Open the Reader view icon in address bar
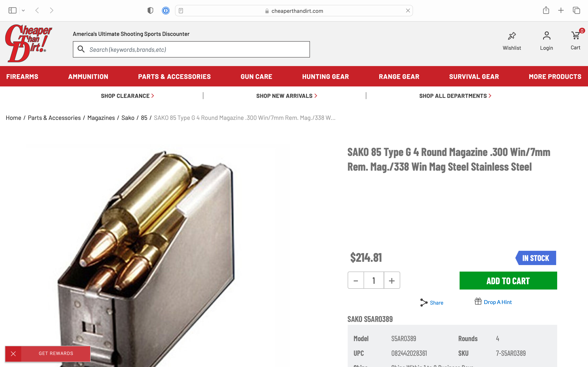 [x=181, y=11]
